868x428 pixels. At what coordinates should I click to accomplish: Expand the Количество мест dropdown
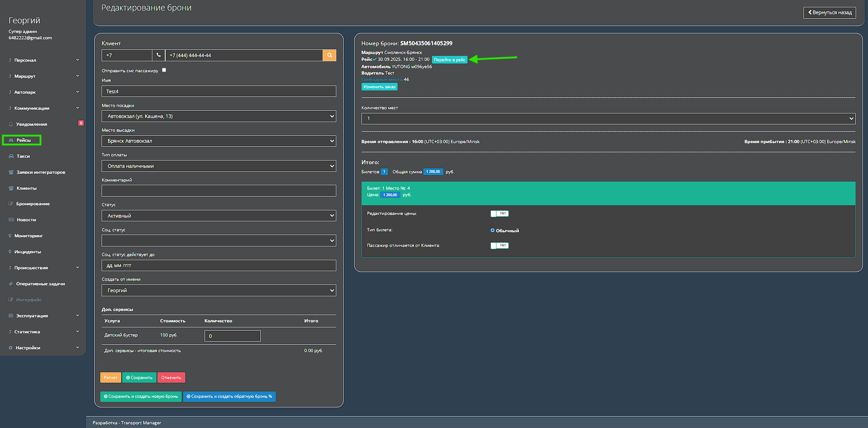click(x=608, y=118)
